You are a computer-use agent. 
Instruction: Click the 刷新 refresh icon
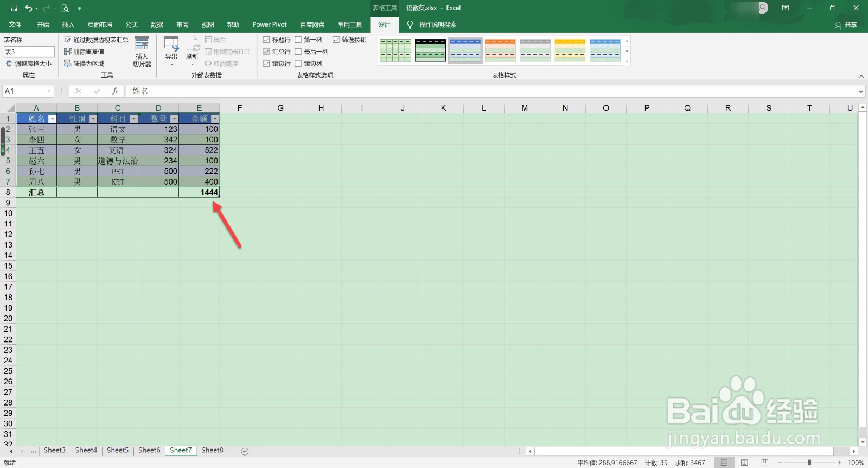[193, 44]
